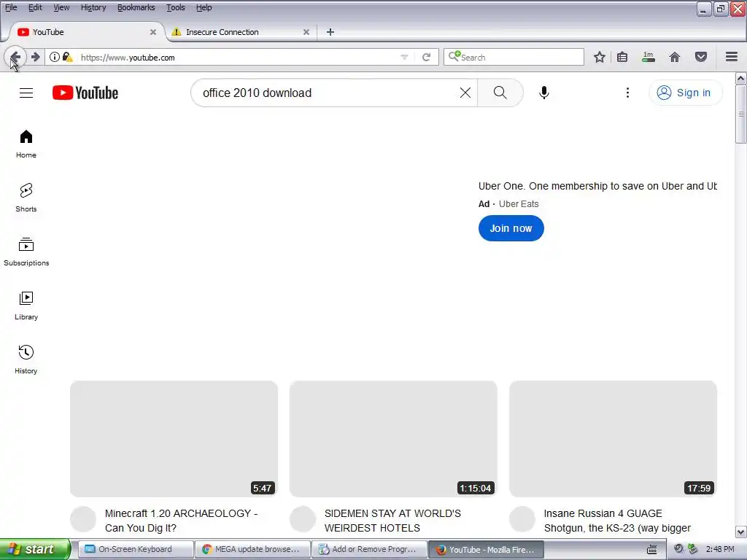Click Join now on Uber ad
747x560 pixels.
[x=511, y=228]
